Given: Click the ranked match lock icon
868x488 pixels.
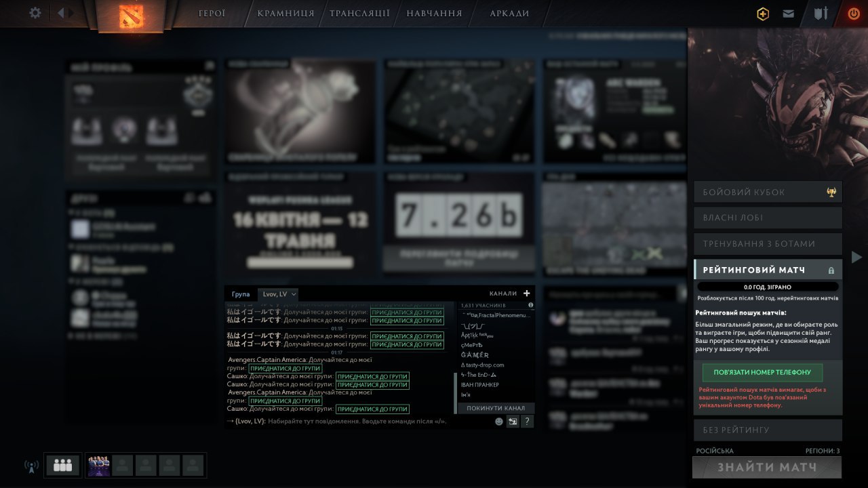Looking at the screenshot, I should [831, 270].
